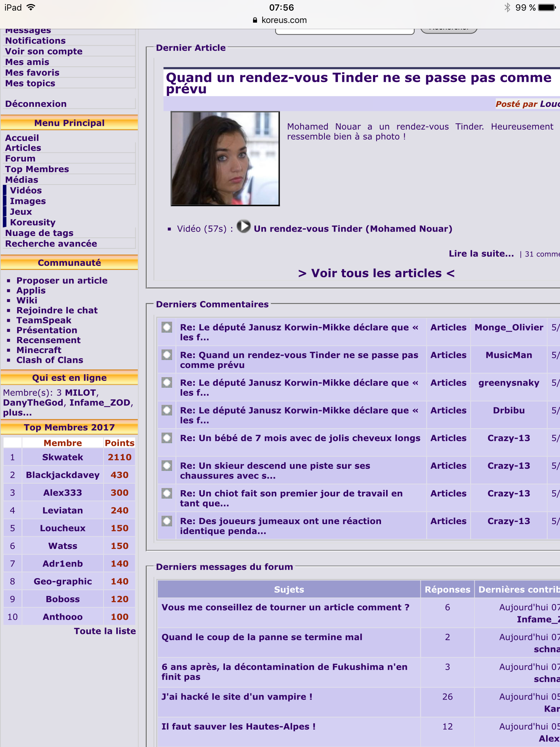Go to Vidéos under Médias
The width and height of the screenshot is (560, 747).
(26, 190)
